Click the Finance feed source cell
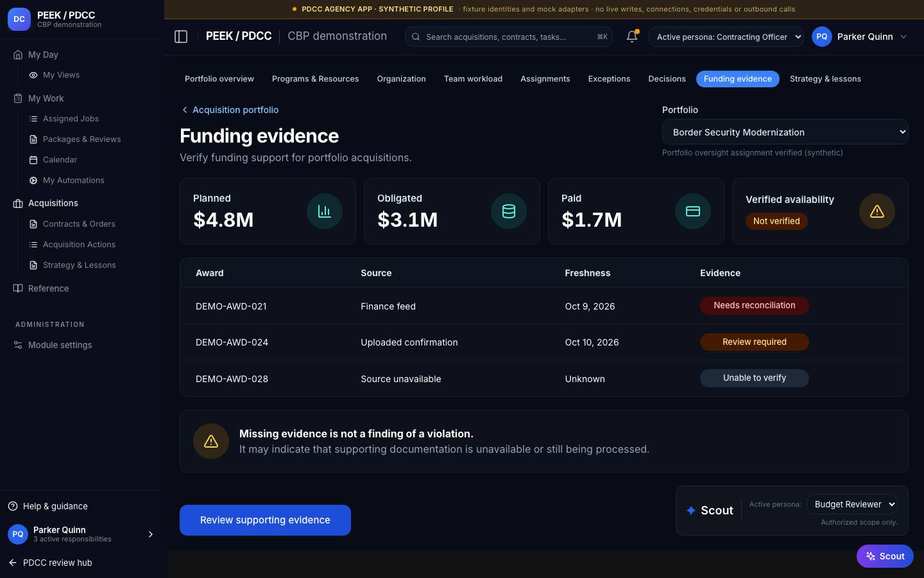The height and width of the screenshot is (578, 924). coord(388,306)
